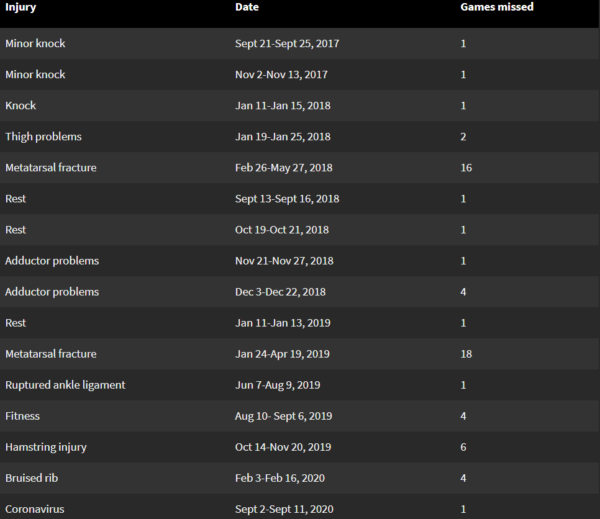
Task: Click the Date column header
Action: 246,7
